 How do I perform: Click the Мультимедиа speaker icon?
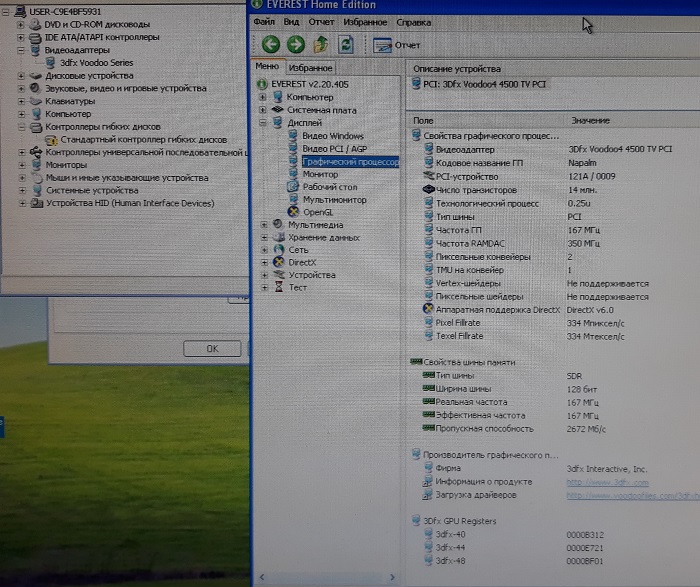pyautogui.click(x=278, y=224)
